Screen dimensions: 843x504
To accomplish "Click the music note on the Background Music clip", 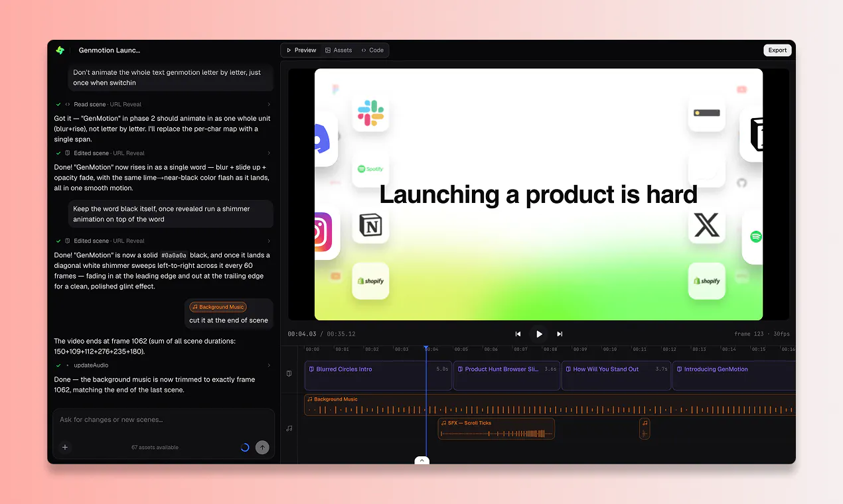I will coord(309,399).
